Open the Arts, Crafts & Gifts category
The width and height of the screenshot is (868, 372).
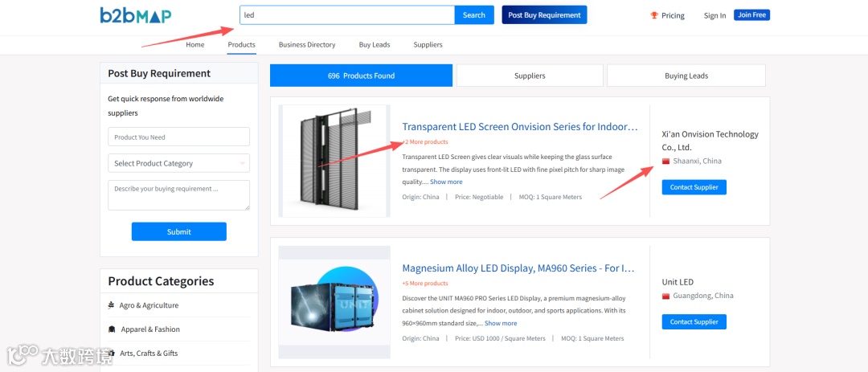tap(149, 354)
